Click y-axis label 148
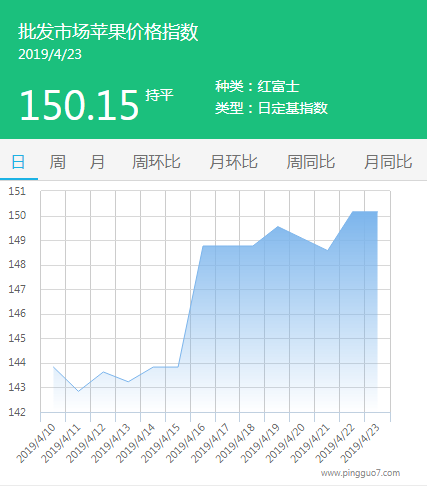 coord(17,265)
